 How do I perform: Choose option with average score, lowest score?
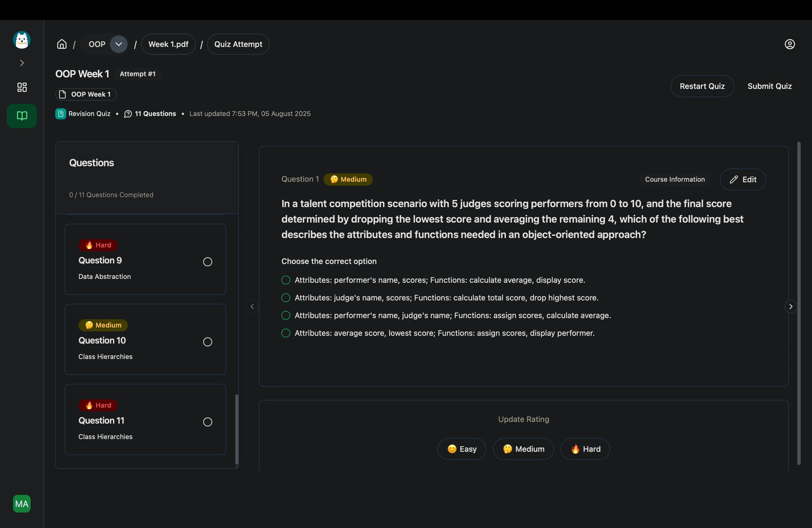[x=286, y=333]
